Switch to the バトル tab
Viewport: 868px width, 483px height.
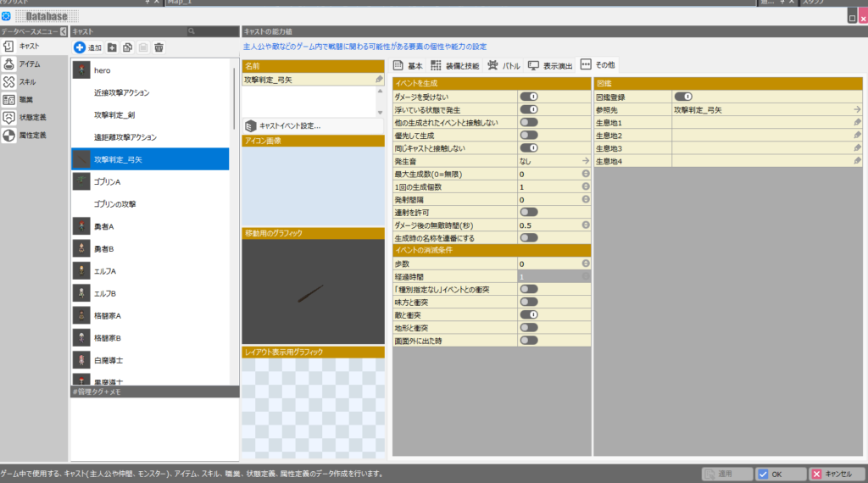tap(504, 65)
